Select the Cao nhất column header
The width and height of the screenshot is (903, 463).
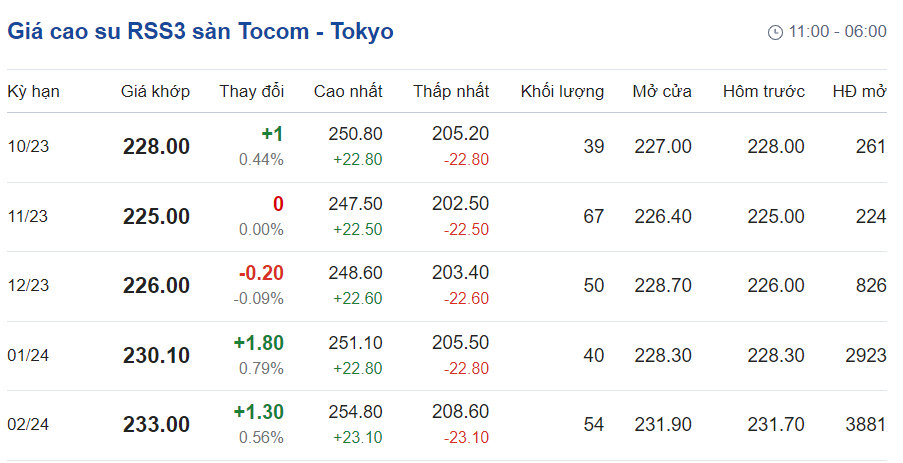click(x=348, y=92)
